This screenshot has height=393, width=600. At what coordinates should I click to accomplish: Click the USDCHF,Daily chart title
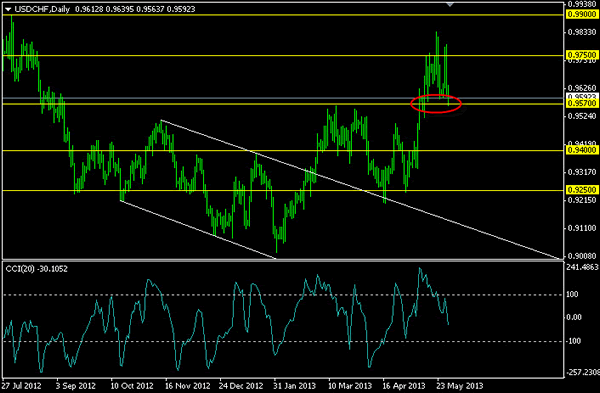pyautogui.click(x=42, y=9)
